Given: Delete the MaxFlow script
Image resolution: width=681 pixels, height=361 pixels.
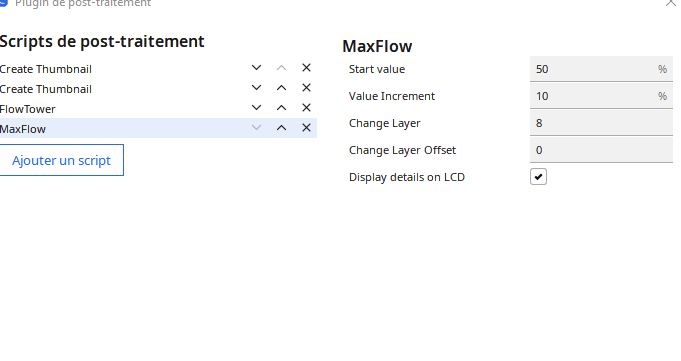Looking at the screenshot, I should (306, 128).
